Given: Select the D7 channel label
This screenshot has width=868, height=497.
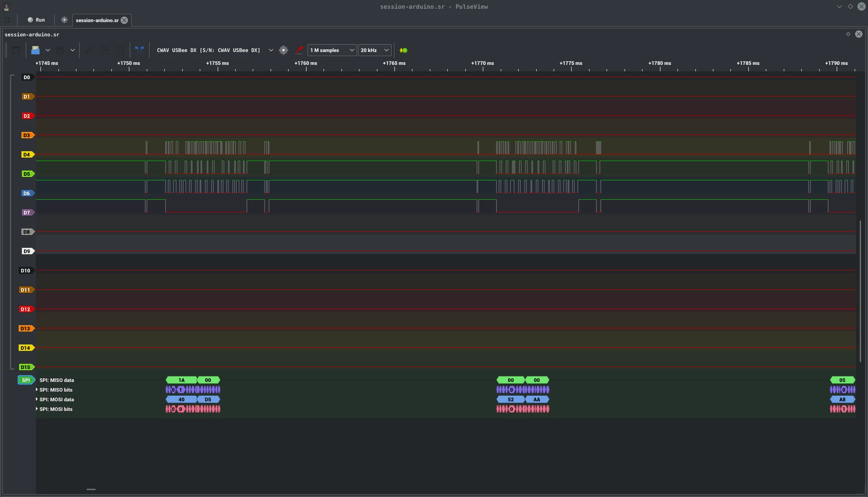Looking at the screenshot, I should pos(27,213).
